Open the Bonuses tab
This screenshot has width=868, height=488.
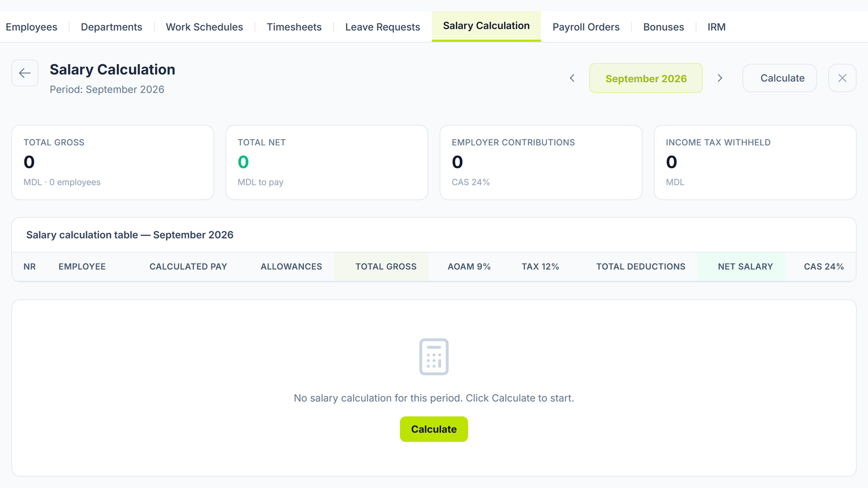pyautogui.click(x=664, y=27)
